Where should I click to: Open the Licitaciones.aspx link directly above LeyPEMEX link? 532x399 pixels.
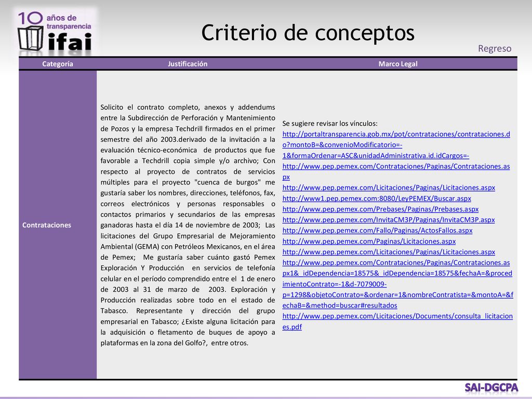click(389, 188)
